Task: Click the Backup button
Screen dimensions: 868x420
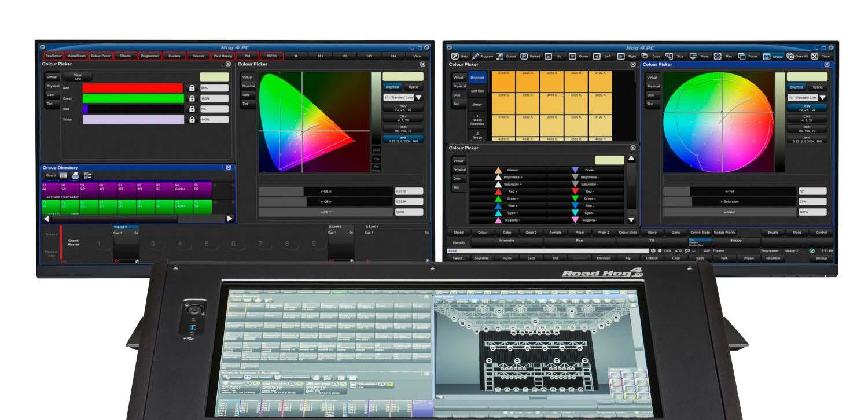Action: (x=821, y=258)
